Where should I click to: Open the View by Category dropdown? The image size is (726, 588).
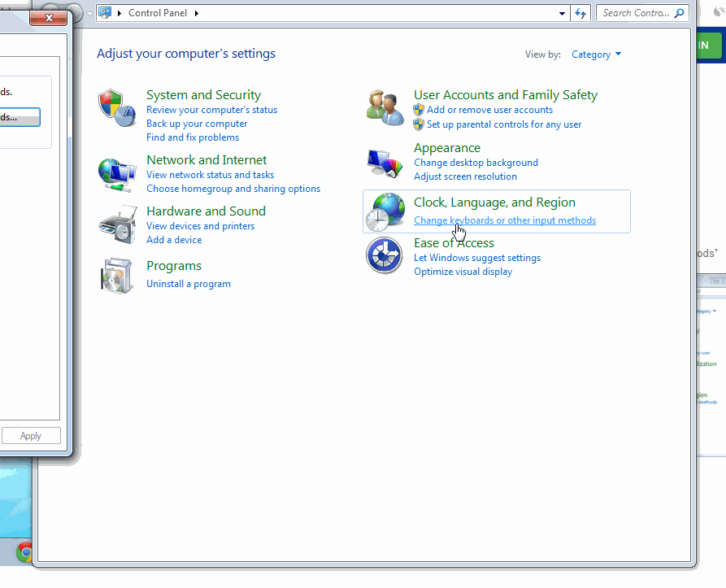[596, 54]
